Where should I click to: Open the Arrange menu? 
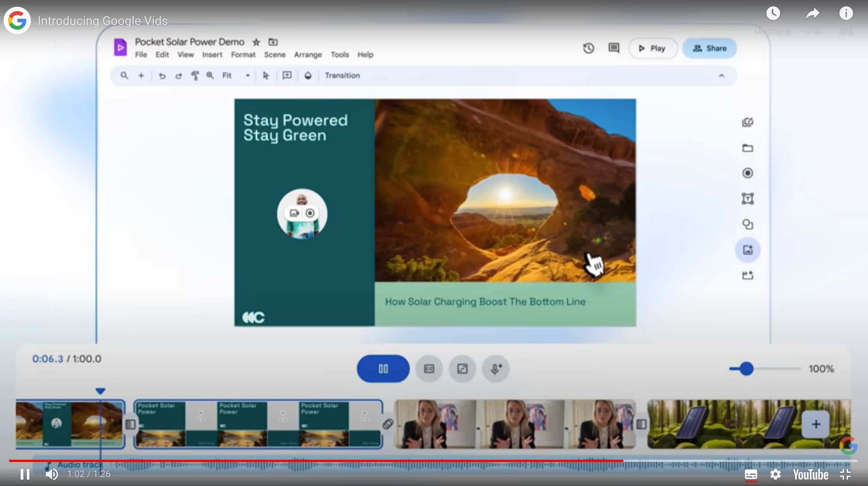coord(308,55)
